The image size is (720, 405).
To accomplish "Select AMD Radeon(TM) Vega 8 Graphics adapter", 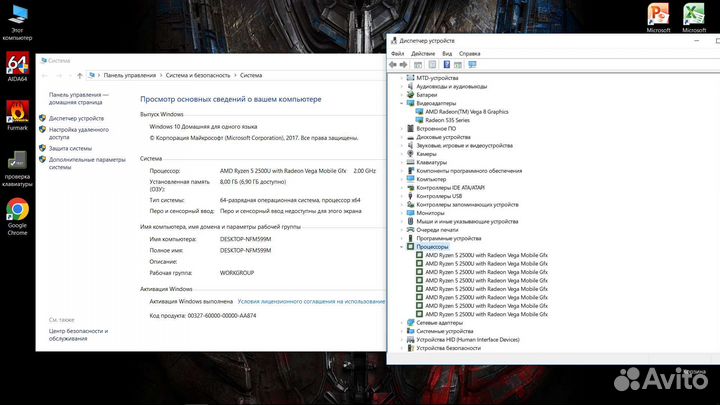I will tap(467, 112).
